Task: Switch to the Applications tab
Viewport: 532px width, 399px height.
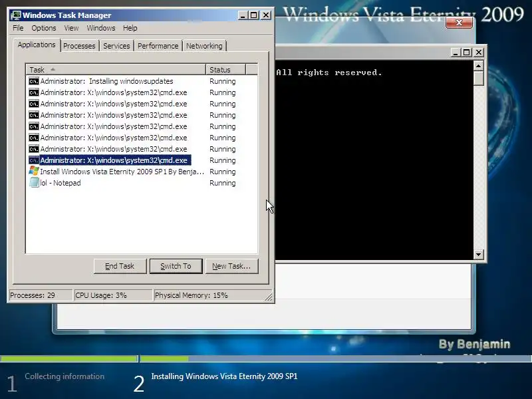Action: (37, 45)
